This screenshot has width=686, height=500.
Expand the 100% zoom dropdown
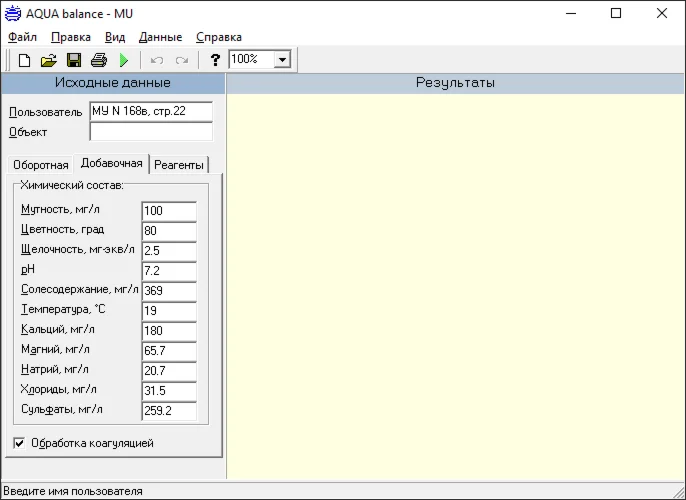pos(282,60)
